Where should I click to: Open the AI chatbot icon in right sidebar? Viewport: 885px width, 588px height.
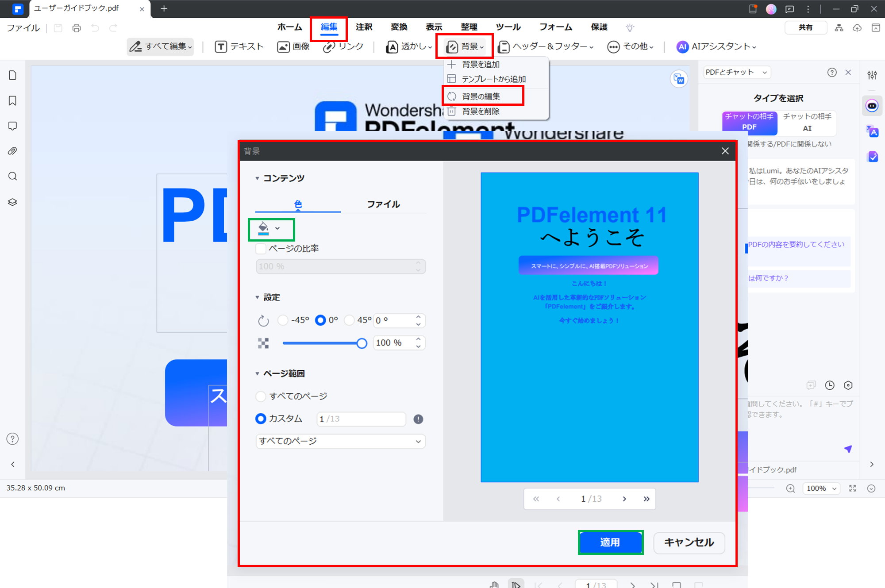[872, 106]
